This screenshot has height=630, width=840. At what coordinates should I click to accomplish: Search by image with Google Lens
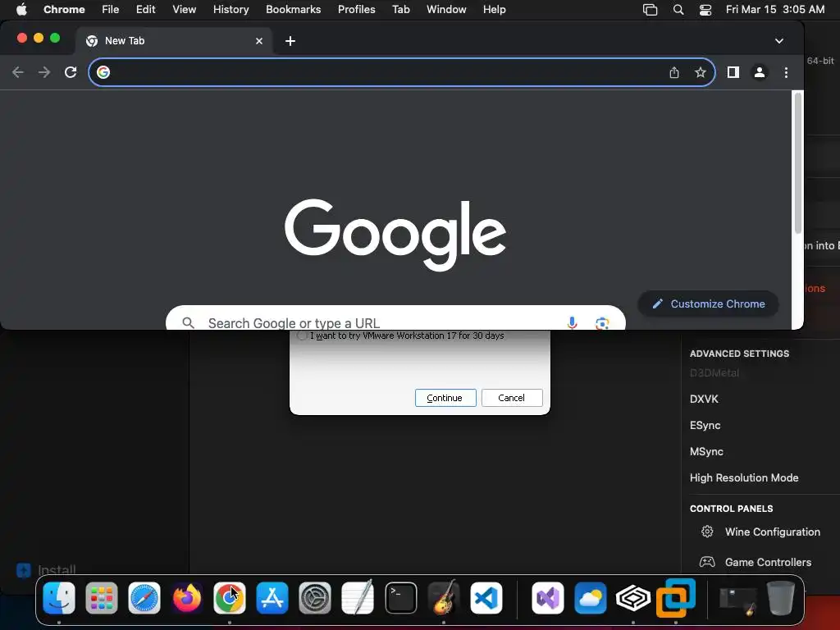click(602, 323)
